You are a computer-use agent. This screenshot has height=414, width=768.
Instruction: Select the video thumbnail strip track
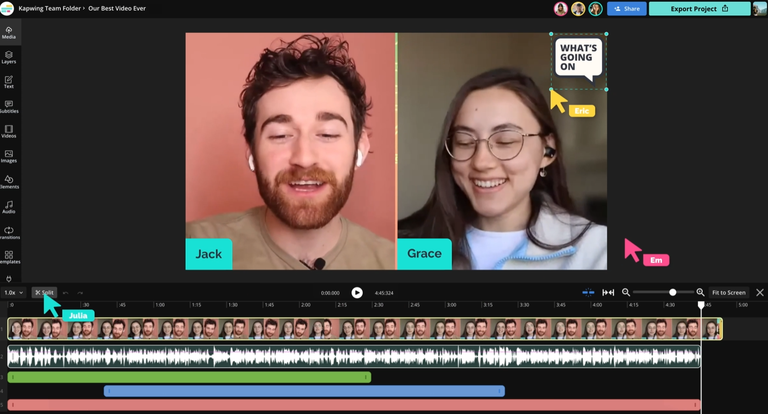pos(365,329)
